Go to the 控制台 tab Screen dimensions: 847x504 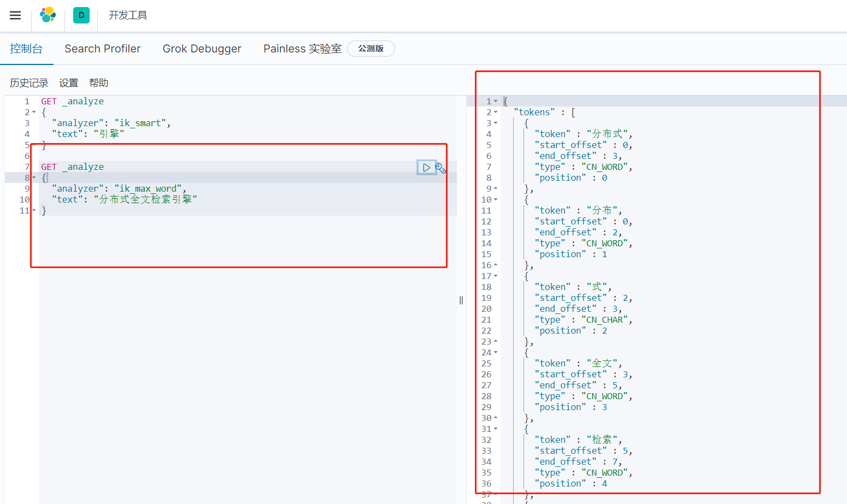pos(26,49)
